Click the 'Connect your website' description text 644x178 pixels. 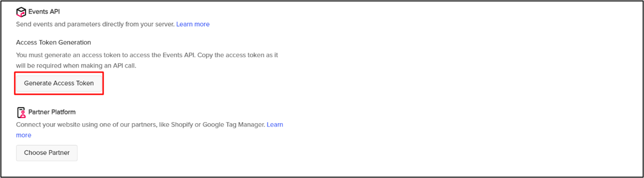point(141,125)
